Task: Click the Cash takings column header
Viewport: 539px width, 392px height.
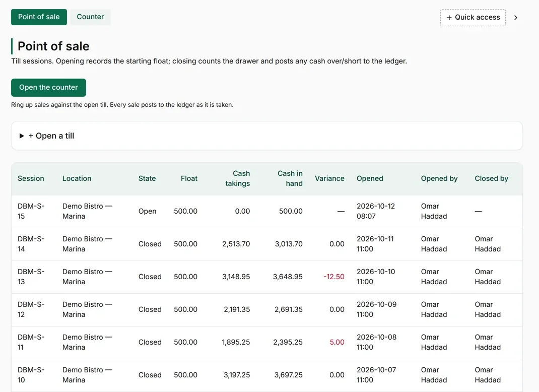Action: 238,178
